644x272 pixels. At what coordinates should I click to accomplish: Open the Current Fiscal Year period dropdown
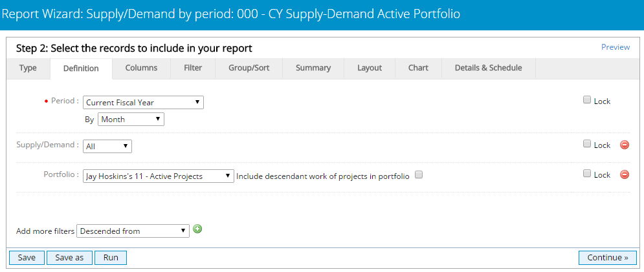tap(143, 102)
